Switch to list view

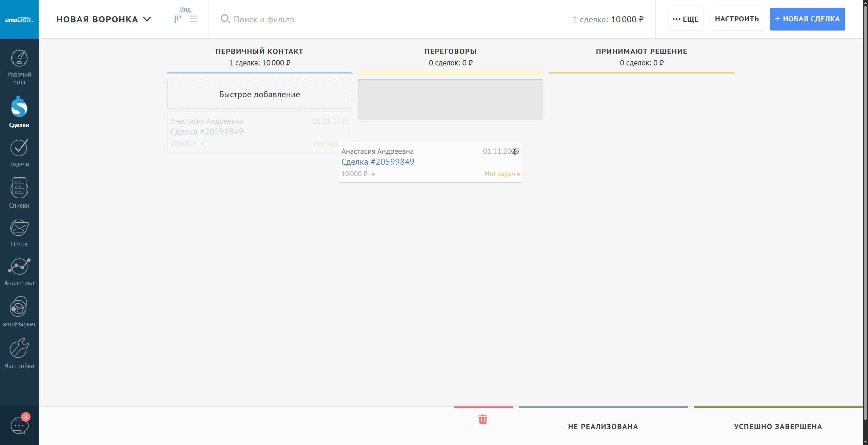click(x=193, y=19)
